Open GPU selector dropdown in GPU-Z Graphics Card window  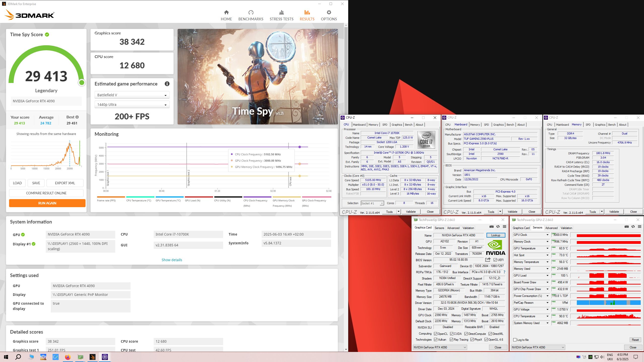click(x=440, y=347)
